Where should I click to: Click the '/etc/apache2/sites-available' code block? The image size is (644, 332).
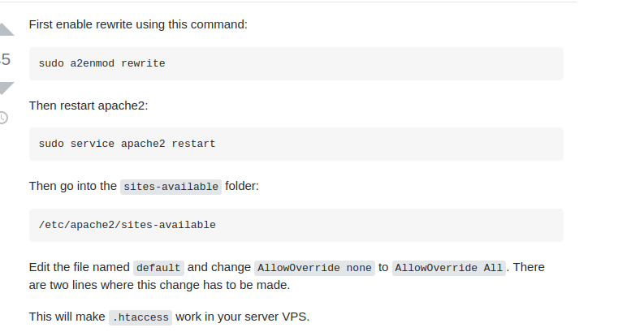tap(296, 225)
